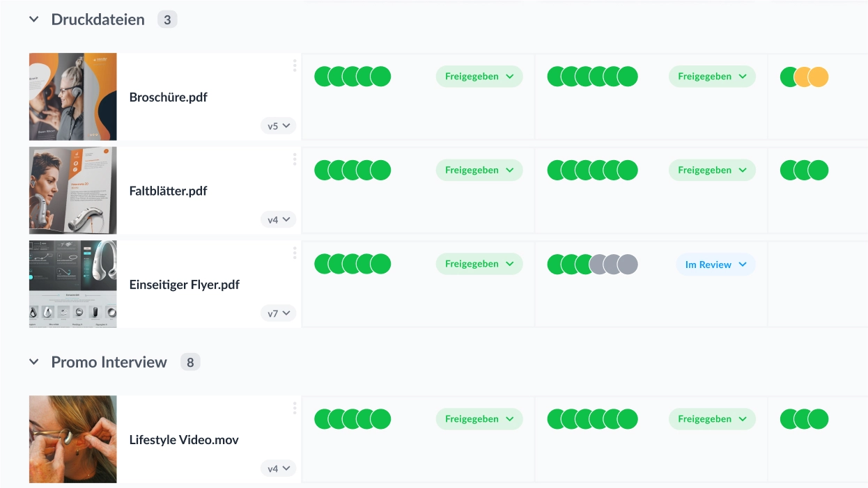Screen dimensions: 868x488
Task: Open the three-dot menu for Lifestyle Video.mov
Action: 295,408
